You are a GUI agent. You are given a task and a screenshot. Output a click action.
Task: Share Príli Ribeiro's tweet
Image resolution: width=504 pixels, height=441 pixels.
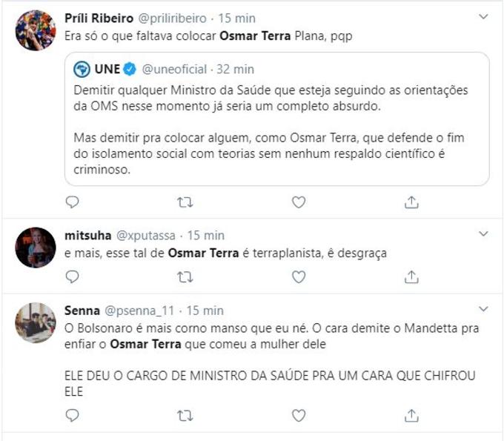(412, 202)
